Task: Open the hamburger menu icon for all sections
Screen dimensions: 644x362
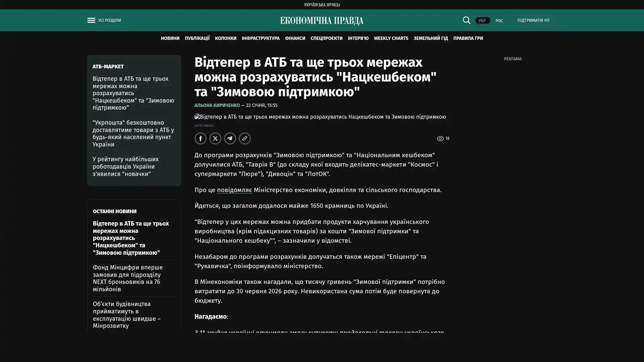Action: point(91,20)
